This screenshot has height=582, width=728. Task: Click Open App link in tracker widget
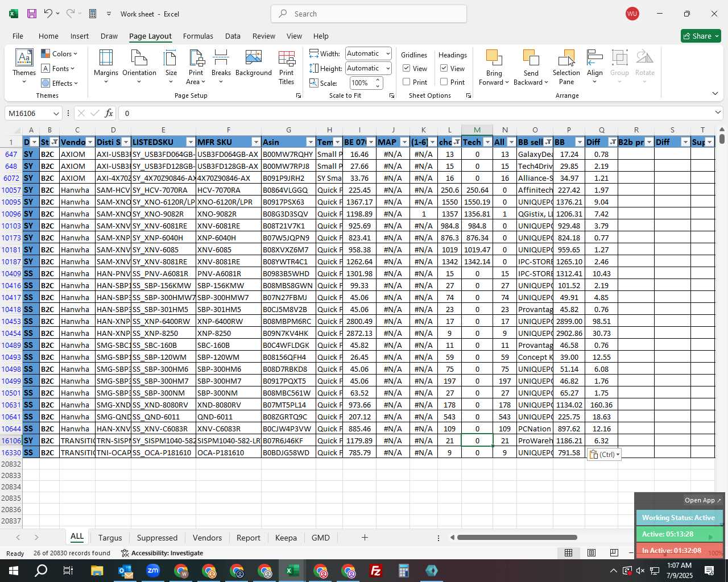[x=703, y=500]
